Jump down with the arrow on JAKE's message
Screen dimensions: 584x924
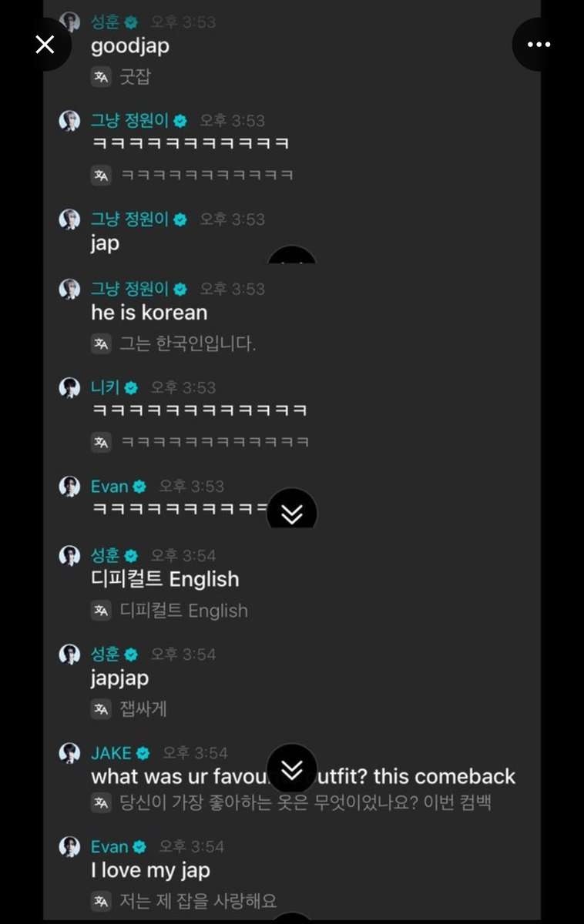[x=292, y=768]
